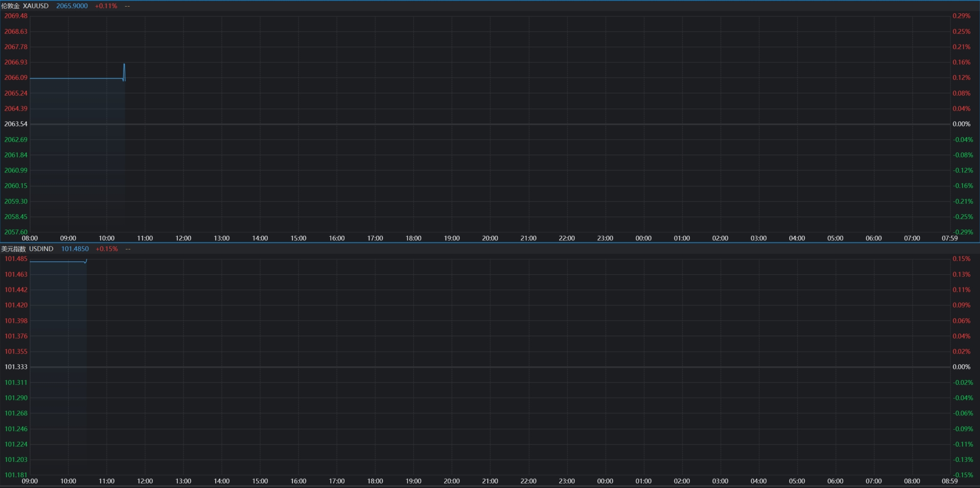Select the 101.420 index axis label

[16, 305]
